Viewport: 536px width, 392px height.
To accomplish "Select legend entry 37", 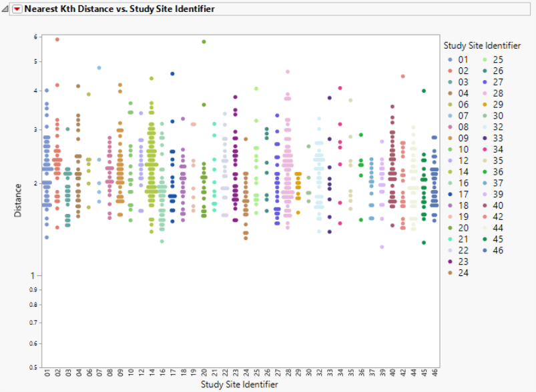I will tap(493, 183).
